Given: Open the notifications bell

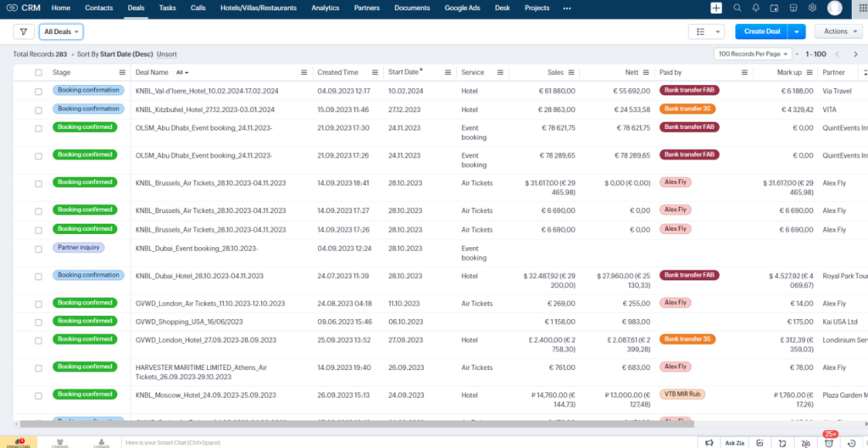Looking at the screenshot, I should pyautogui.click(x=756, y=8).
